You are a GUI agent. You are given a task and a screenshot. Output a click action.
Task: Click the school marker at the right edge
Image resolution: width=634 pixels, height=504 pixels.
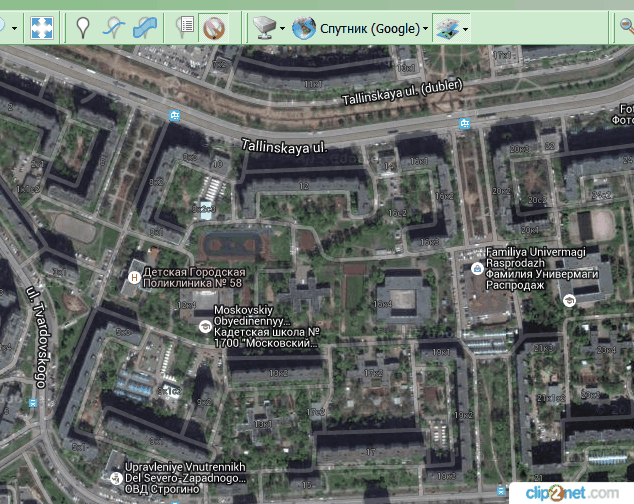point(567,298)
